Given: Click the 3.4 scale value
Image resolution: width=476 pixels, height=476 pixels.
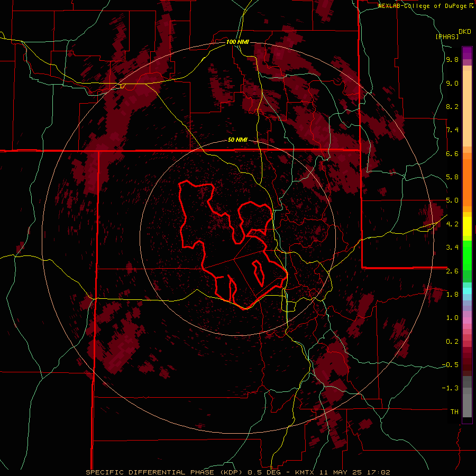Looking at the screenshot, I should click(452, 248).
